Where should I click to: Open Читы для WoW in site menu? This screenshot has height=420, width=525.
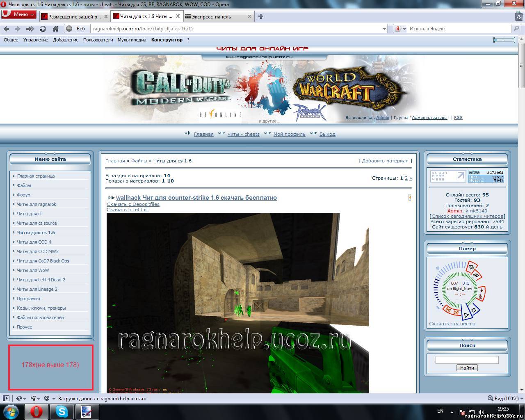(x=33, y=270)
